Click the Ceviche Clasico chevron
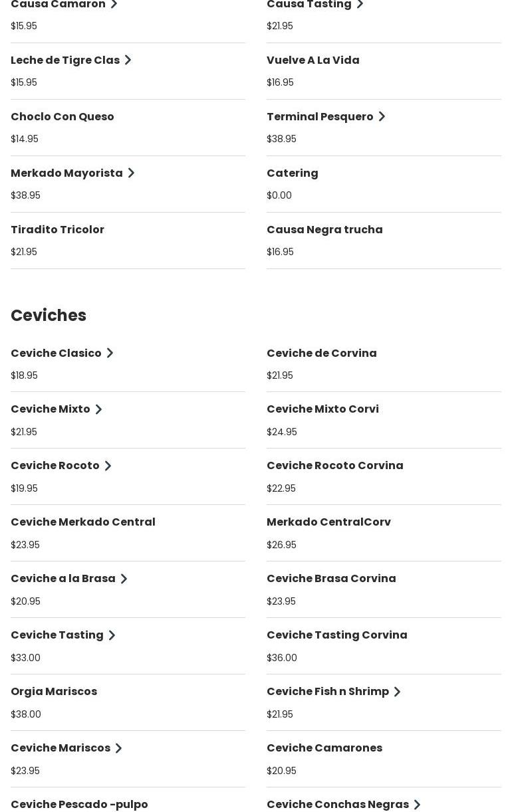512x812 pixels. coord(110,354)
